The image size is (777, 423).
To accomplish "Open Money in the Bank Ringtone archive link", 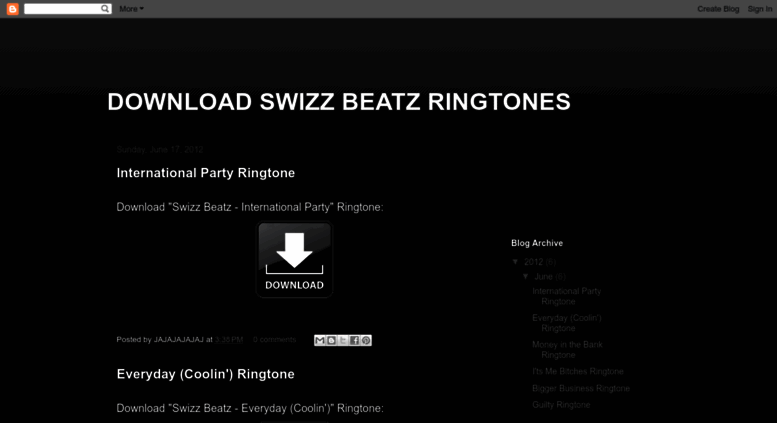I will coord(567,350).
